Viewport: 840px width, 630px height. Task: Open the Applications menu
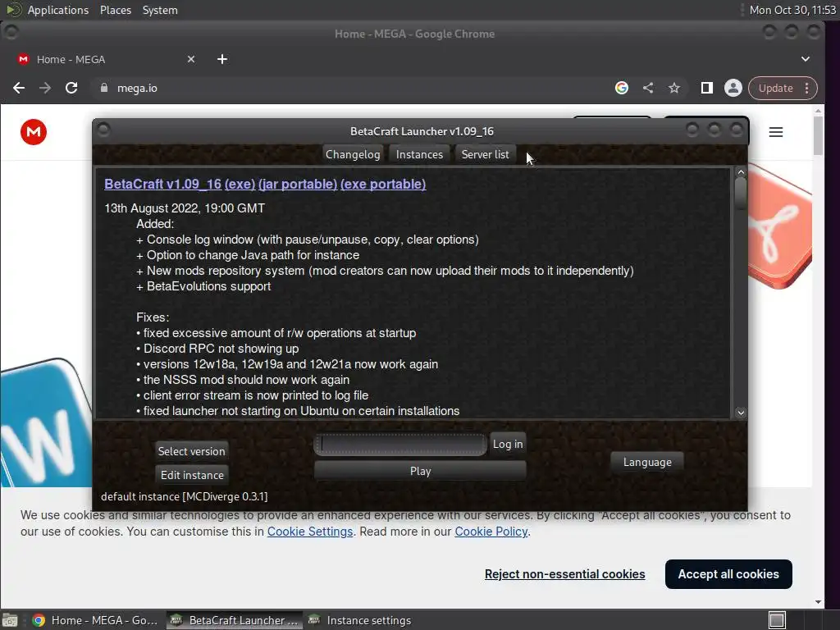58,10
